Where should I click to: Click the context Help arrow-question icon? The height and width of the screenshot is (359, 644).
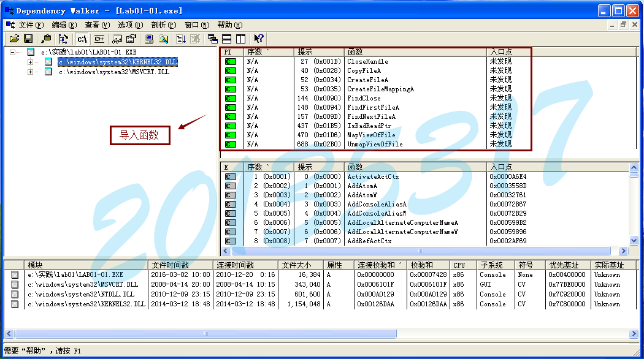[259, 39]
